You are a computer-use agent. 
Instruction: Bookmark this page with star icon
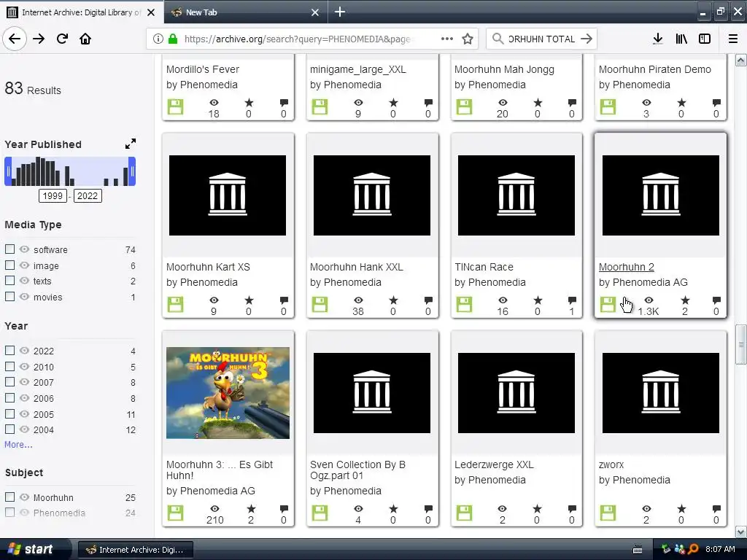pyautogui.click(x=468, y=39)
